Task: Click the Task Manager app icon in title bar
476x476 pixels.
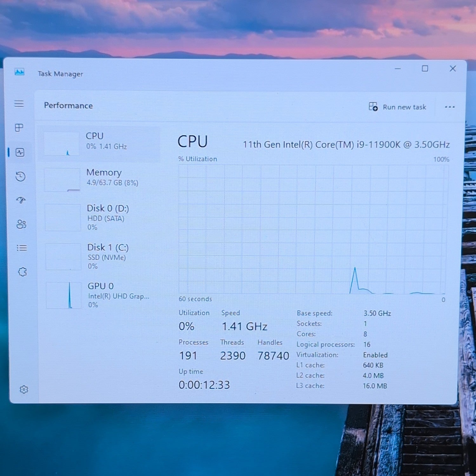Action: (x=19, y=72)
